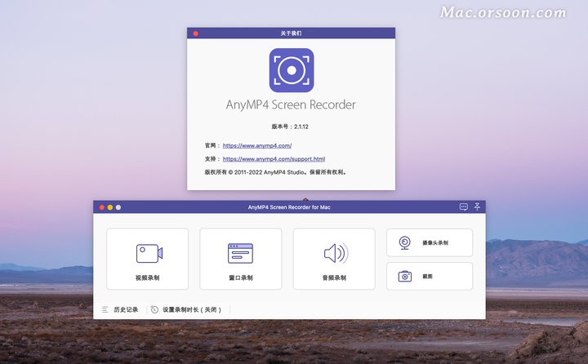The width and height of the screenshot is (588, 364).
Task: Open the 视频录制 video recorder card
Action: click(147, 259)
